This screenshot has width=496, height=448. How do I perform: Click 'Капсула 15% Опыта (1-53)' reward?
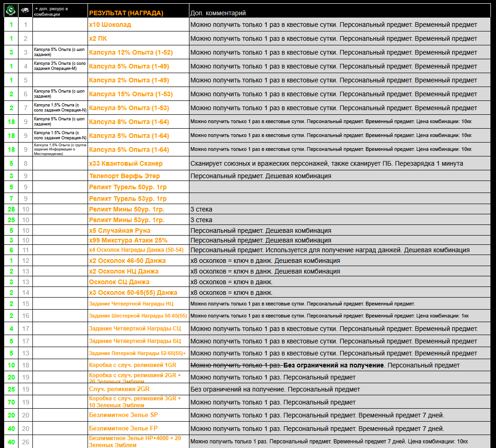coord(131,94)
